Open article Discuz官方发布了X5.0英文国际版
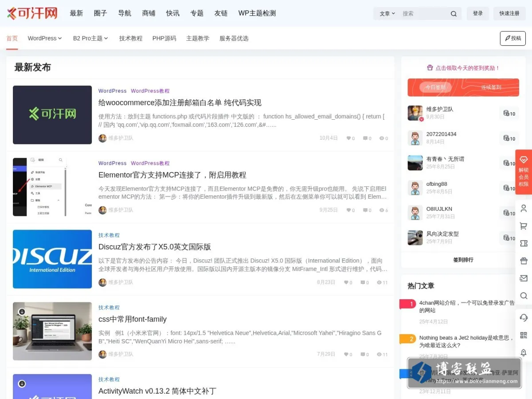532x399 pixels. [155, 247]
